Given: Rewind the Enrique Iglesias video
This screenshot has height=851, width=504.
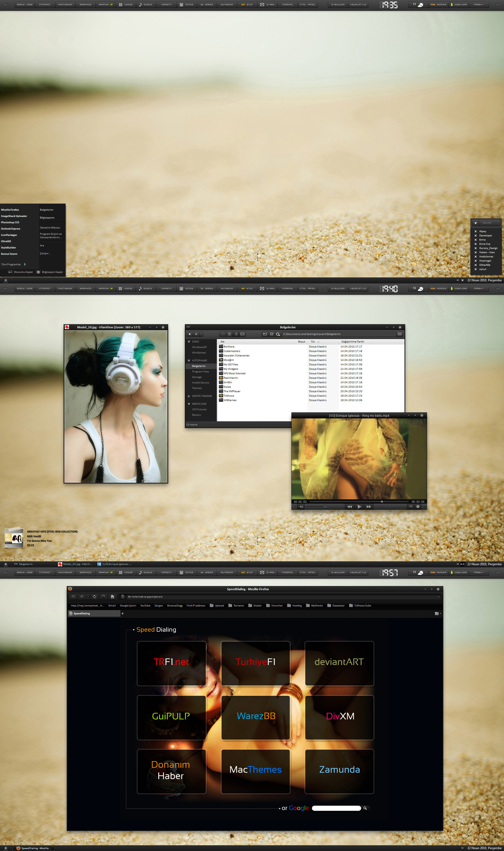Looking at the screenshot, I should [x=349, y=506].
